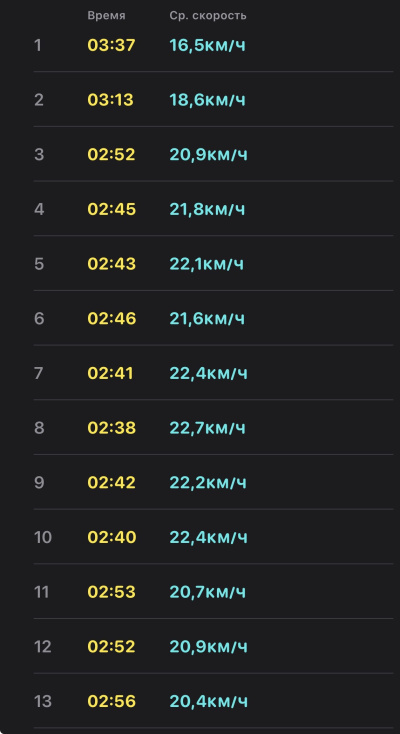Select the lap 6 time 02:46
400x734 pixels.
click(x=111, y=318)
